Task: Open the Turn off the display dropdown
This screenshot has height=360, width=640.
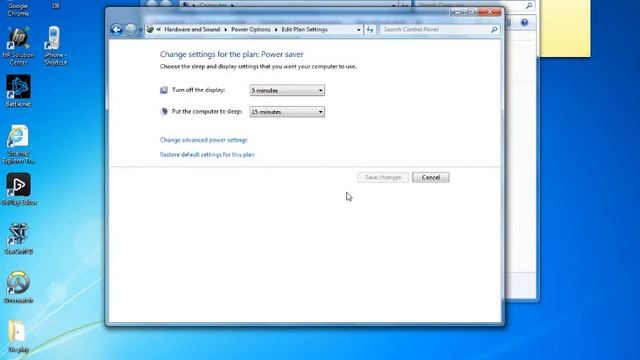Action: point(287,90)
